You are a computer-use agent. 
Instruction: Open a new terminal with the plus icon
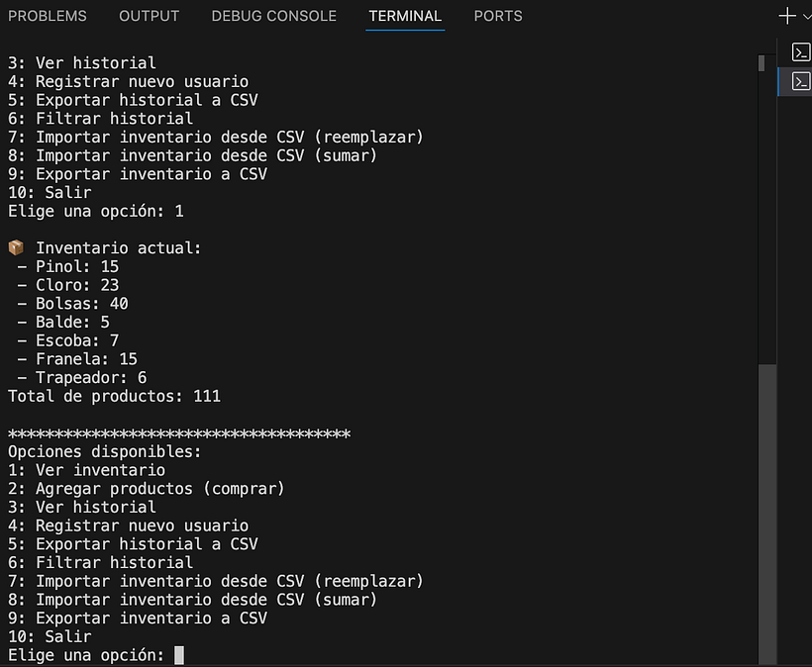click(x=787, y=16)
